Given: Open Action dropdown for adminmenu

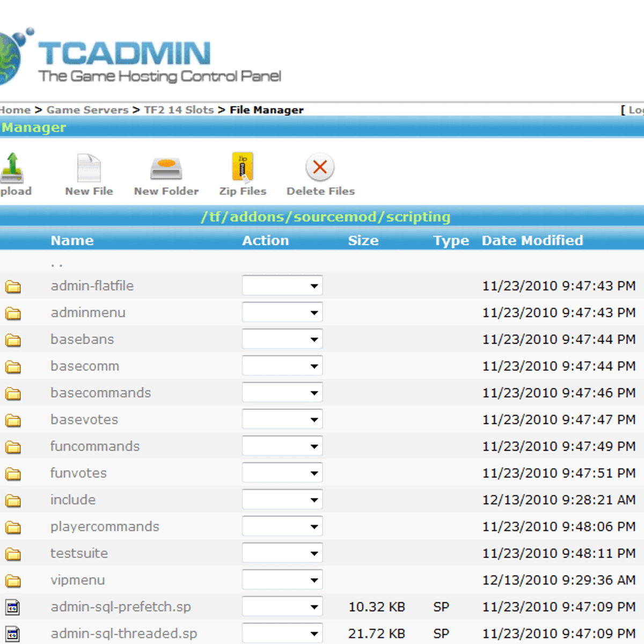Looking at the screenshot, I should 282,312.
